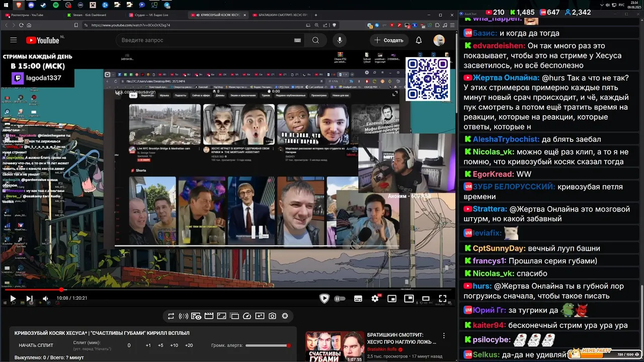The height and width of the screenshot is (362, 644).
Task: Open Discord from the taskbar
Action: tap(31, 5)
